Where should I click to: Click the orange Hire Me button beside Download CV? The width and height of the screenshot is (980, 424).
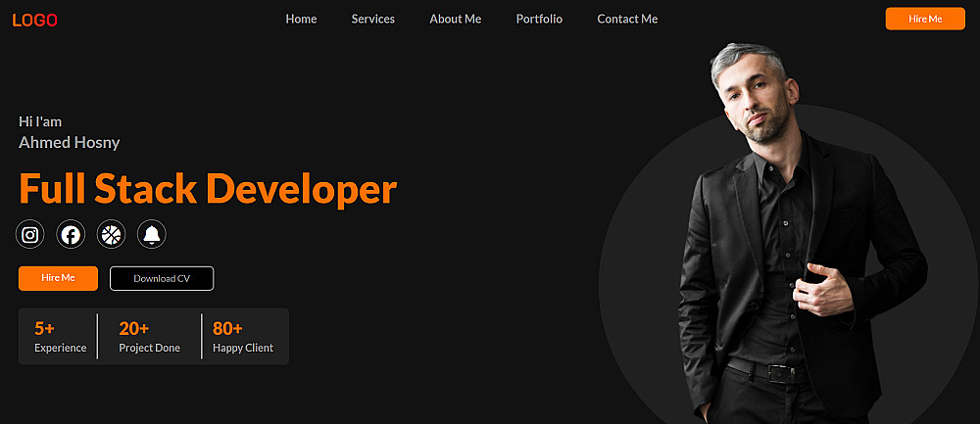(58, 278)
